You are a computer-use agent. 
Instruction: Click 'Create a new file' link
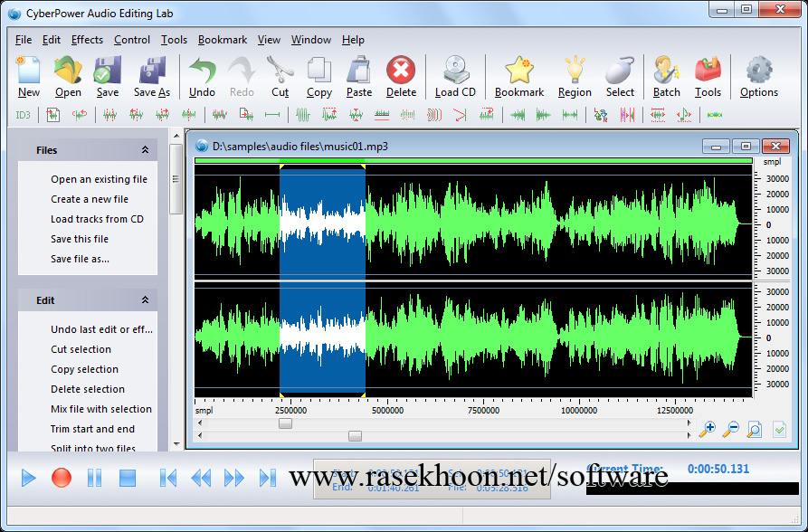[90, 199]
